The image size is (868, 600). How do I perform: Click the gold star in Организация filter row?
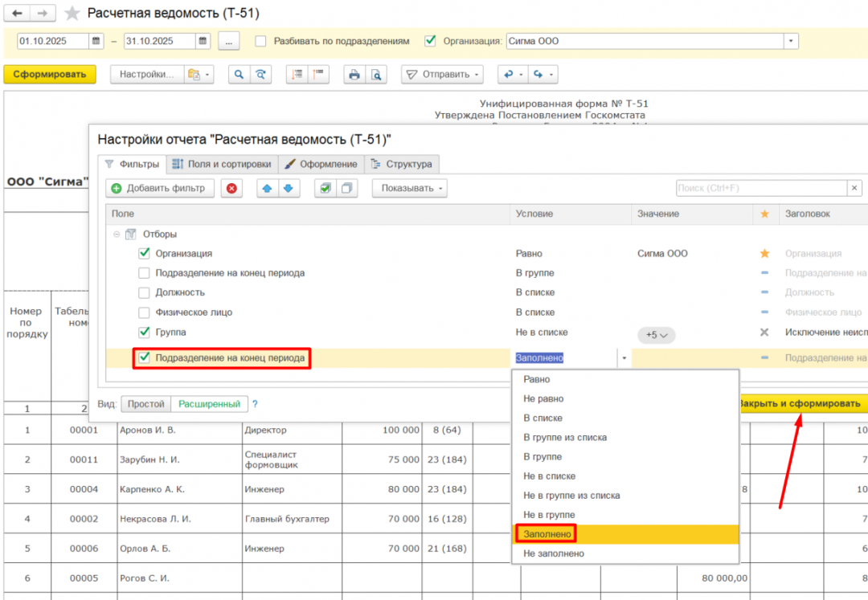click(764, 253)
